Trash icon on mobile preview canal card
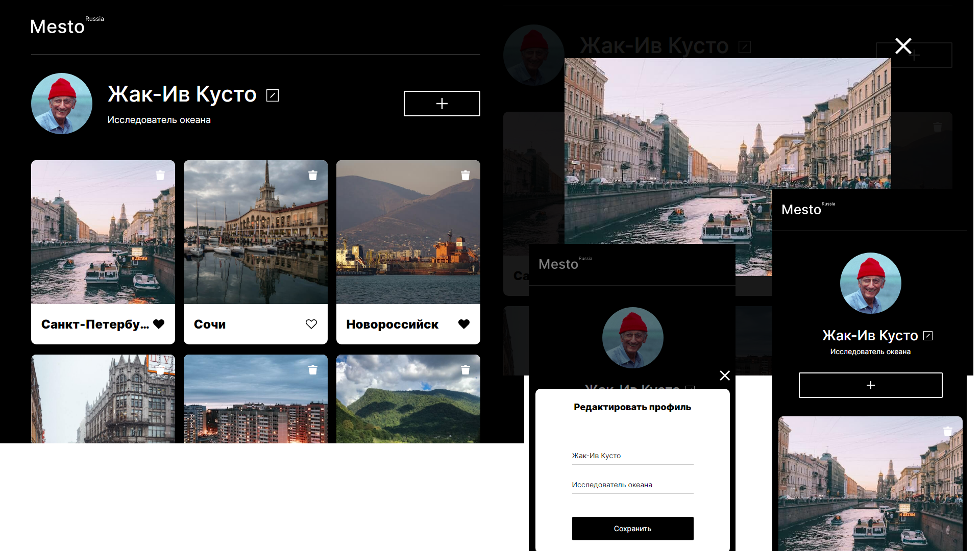 pos(948,432)
